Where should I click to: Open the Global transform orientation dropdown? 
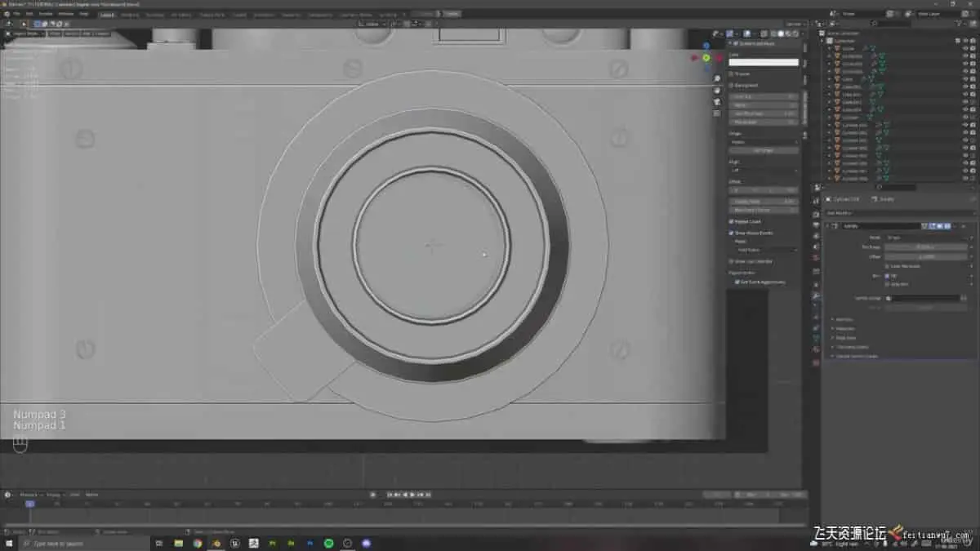coord(372,24)
